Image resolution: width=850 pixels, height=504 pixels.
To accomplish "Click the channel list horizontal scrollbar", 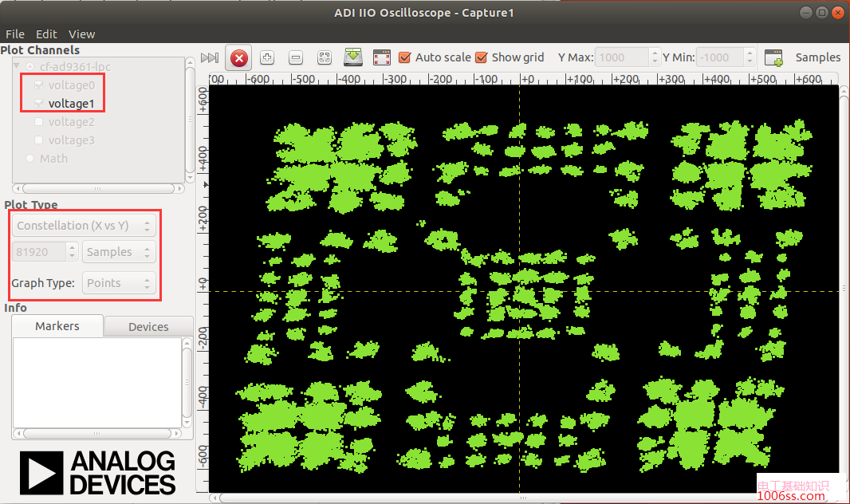I will pyautogui.click(x=98, y=188).
